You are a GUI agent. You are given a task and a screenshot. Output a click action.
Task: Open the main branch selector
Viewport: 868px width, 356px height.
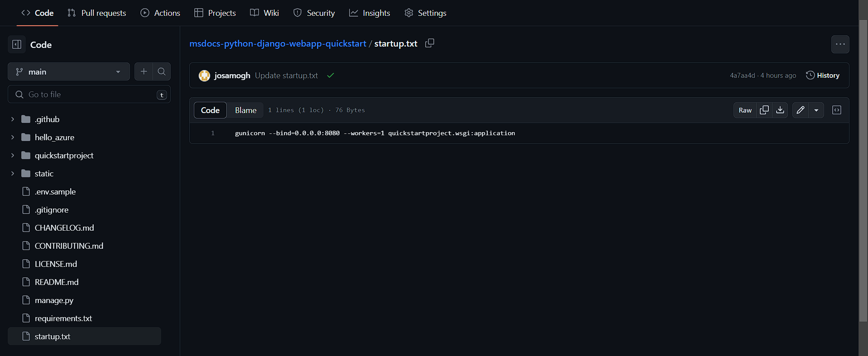click(69, 71)
